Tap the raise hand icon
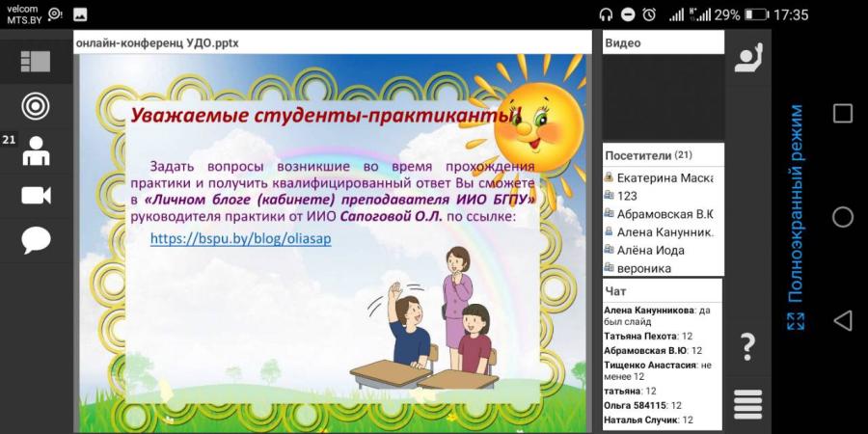868x434 pixels. [x=748, y=58]
